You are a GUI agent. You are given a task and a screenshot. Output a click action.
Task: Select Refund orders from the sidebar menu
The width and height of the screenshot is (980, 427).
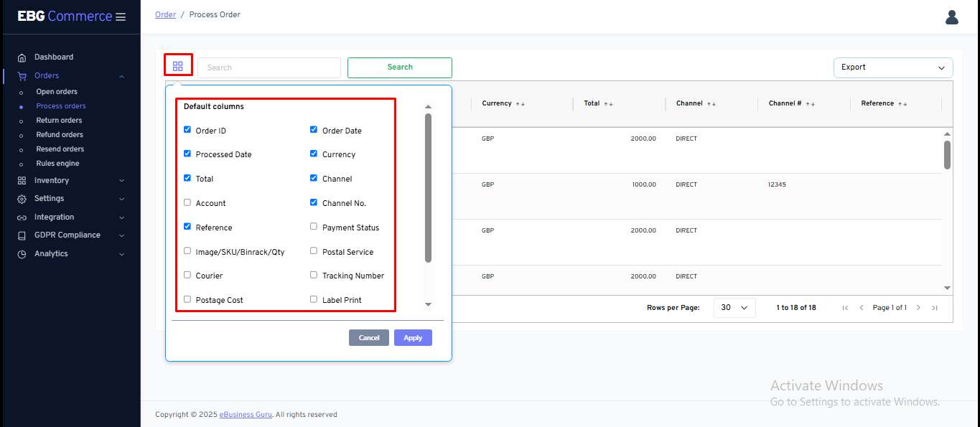[58, 134]
